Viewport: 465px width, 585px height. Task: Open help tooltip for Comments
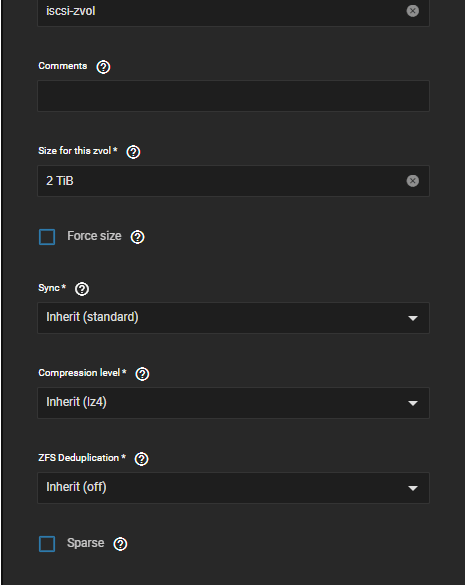[103, 67]
